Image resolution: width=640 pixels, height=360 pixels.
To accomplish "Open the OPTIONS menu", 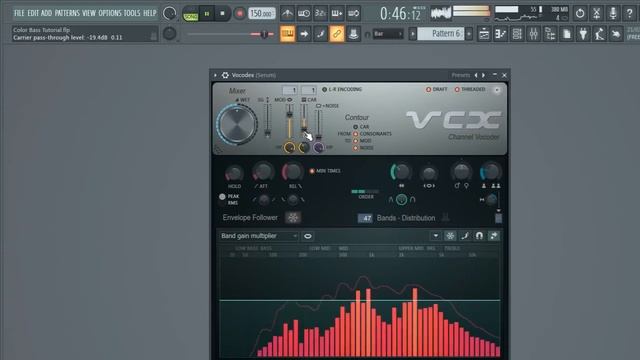I will 110,13.
